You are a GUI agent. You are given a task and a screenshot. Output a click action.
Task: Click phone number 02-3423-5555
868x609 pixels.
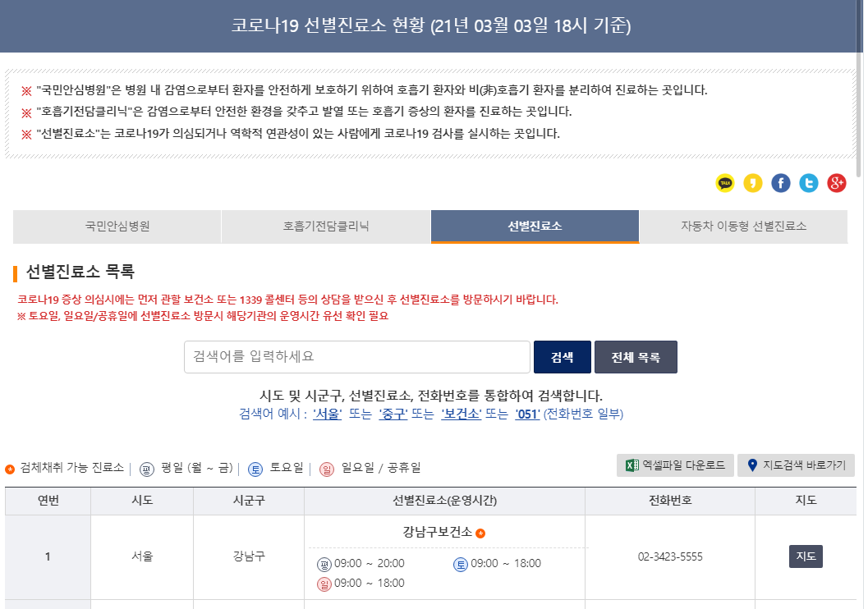(670, 557)
